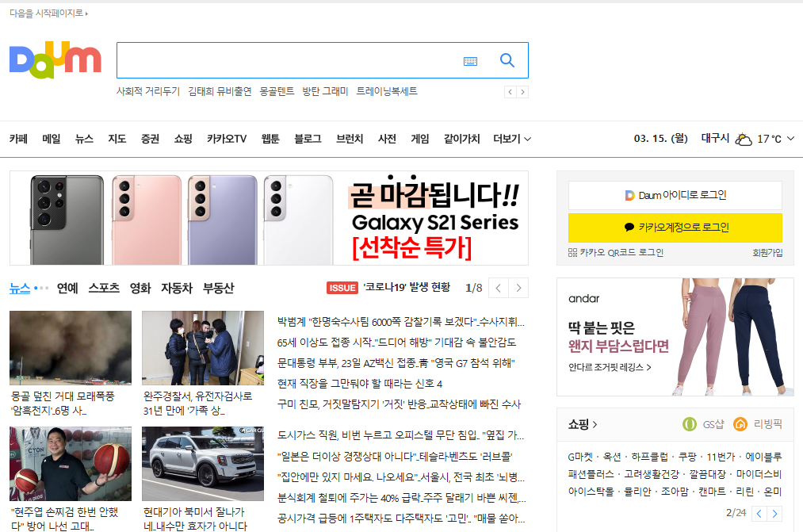Click yellow 카카오계정으로 로그인 button
This screenshot has height=532, width=803.
(x=675, y=228)
